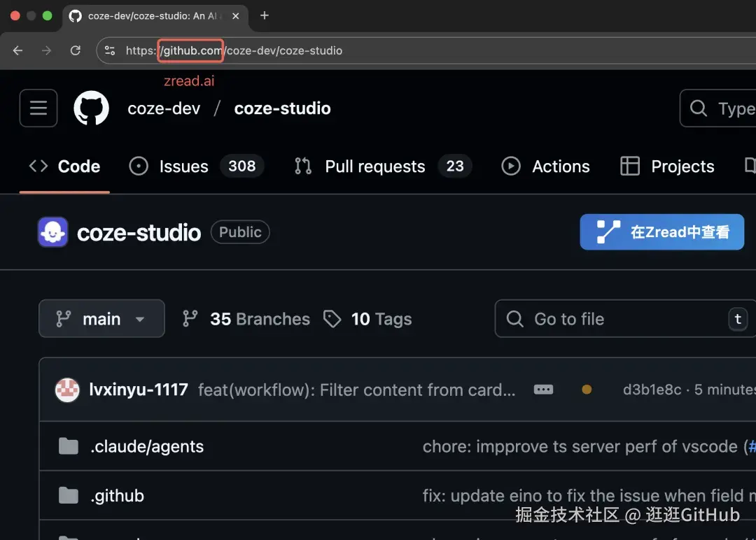The height and width of the screenshot is (540, 756).
Task: Click the Public visibility badge
Action: coord(240,232)
